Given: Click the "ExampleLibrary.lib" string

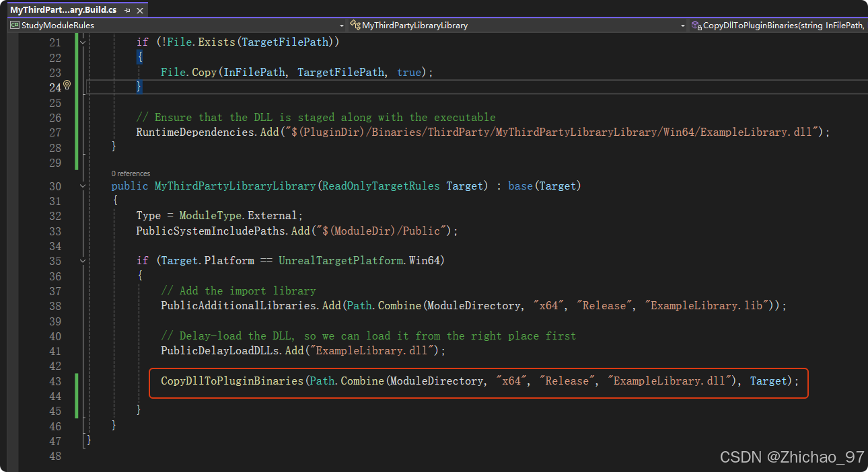Looking at the screenshot, I should click(707, 306).
